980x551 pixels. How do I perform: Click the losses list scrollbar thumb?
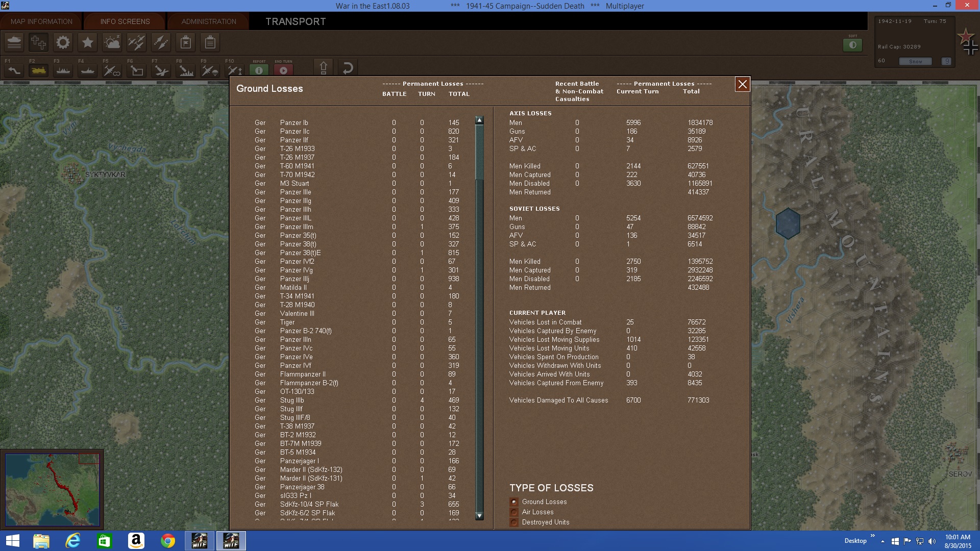coord(479,152)
